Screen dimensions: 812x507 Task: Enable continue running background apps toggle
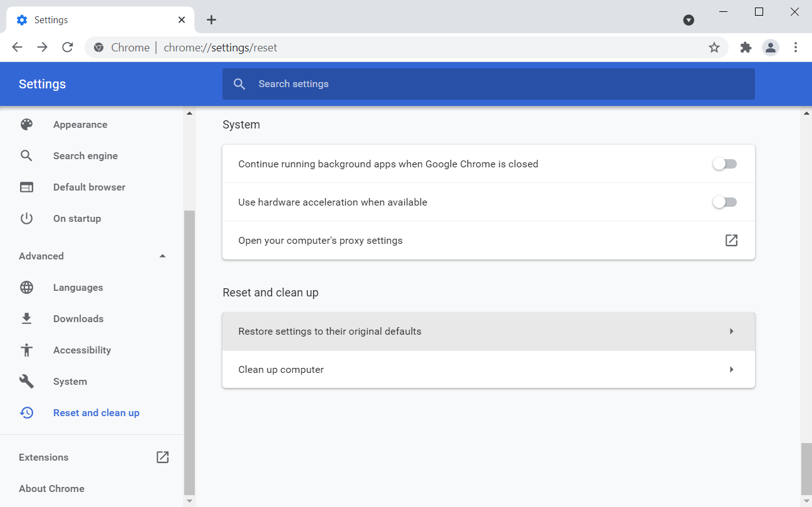[x=724, y=164]
